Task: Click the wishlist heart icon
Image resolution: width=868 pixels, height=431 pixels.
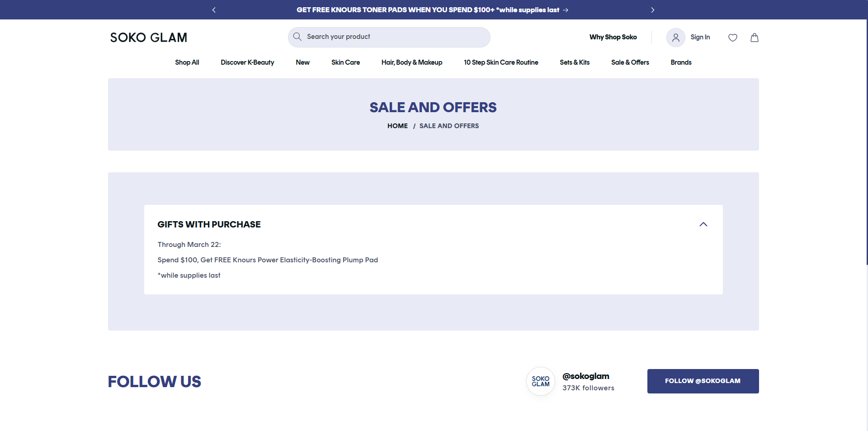Action: click(x=732, y=38)
